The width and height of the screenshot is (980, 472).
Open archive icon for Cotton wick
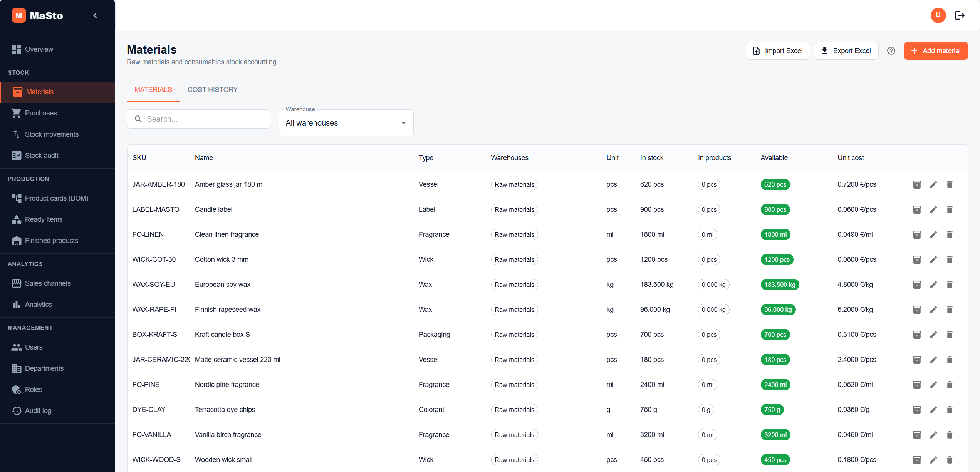point(917,259)
